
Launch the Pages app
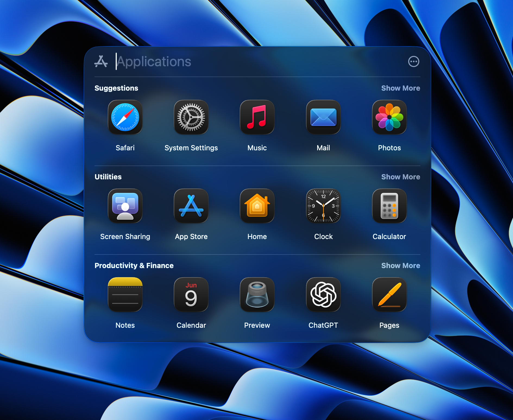pyautogui.click(x=389, y=295)
